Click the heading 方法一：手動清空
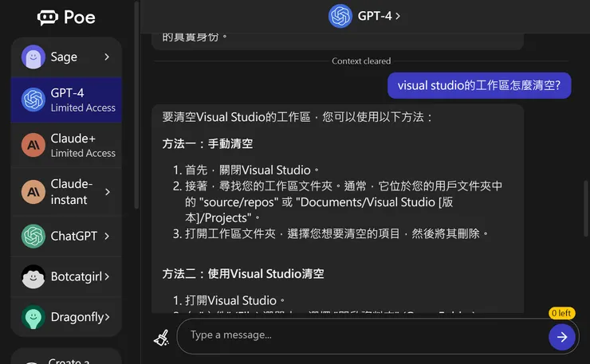 (x=208, y=143)
